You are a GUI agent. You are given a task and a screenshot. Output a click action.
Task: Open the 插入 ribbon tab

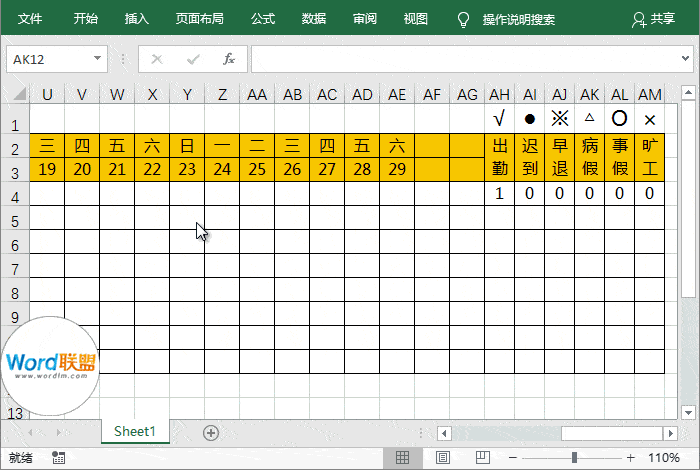tap(136, 19)
